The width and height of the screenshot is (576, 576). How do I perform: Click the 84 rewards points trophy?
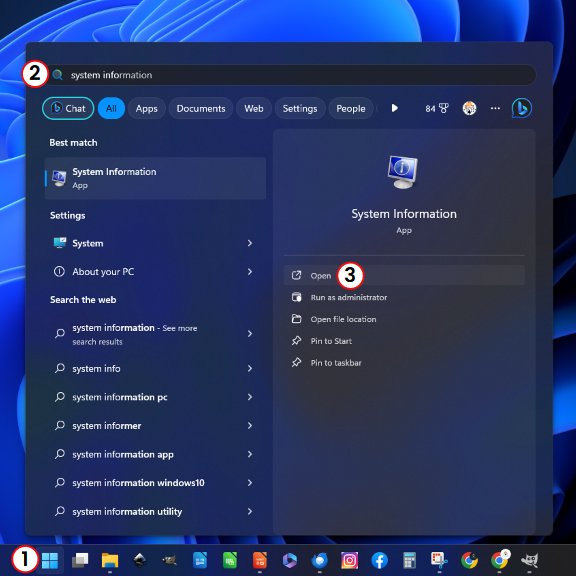[437, 108]
